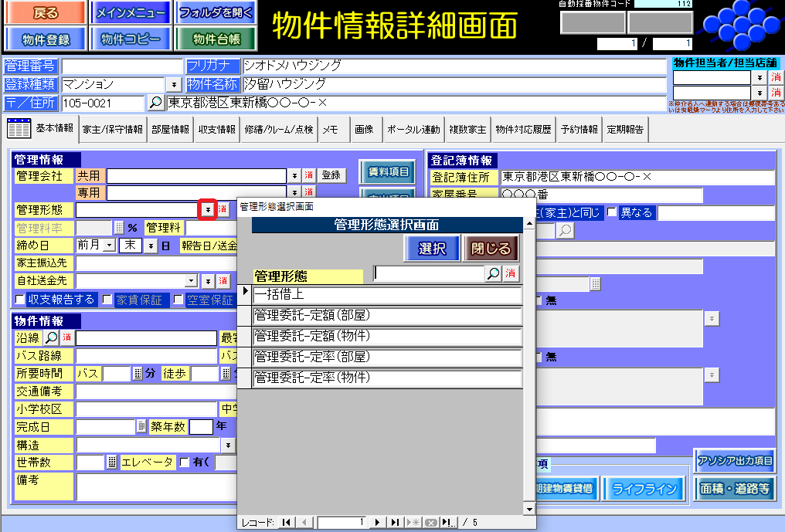Jump to first record in popup navigator
The image size is (785, 532).
tap(287, 523)
